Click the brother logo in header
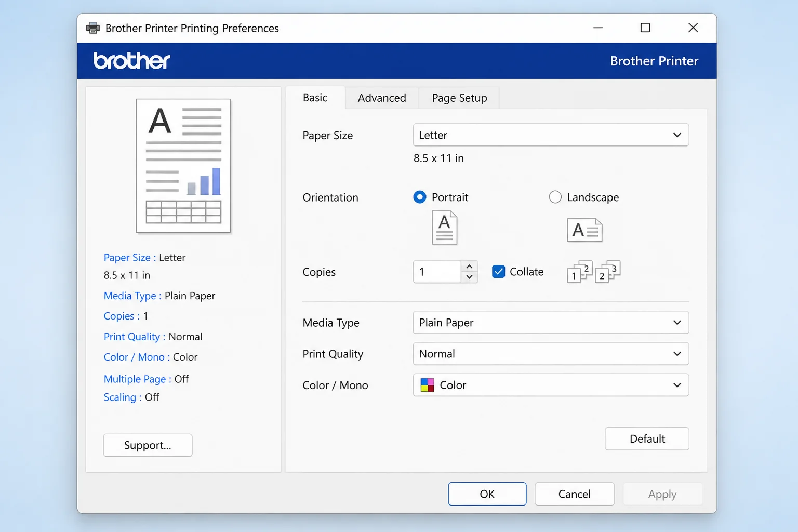The height and width of the screenshot is (532, 798). click(132, 61)
